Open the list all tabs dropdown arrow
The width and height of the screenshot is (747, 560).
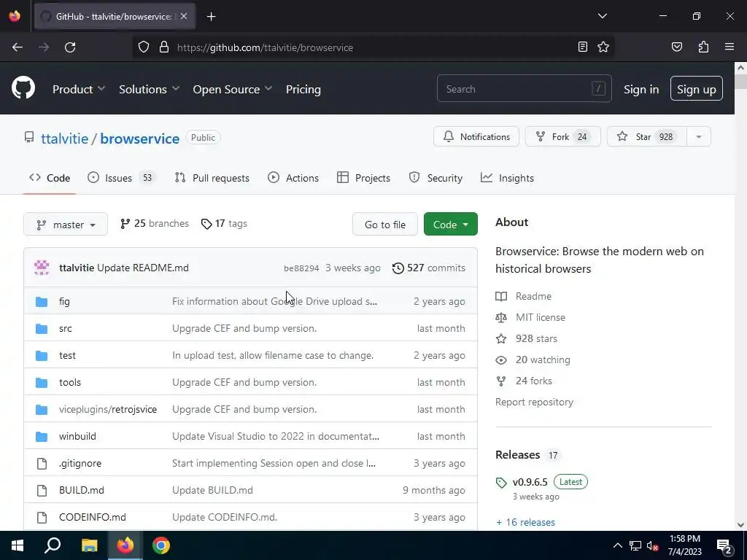point(602,16)
